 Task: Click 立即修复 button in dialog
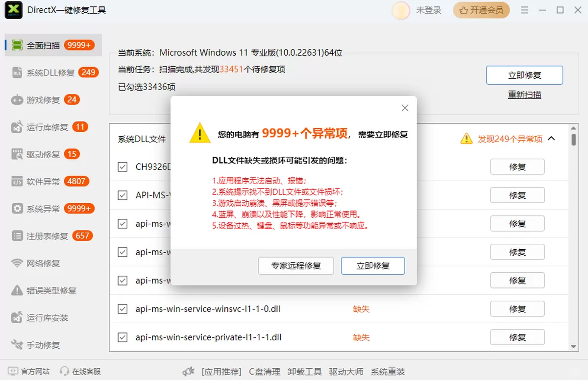click(373, 265)
